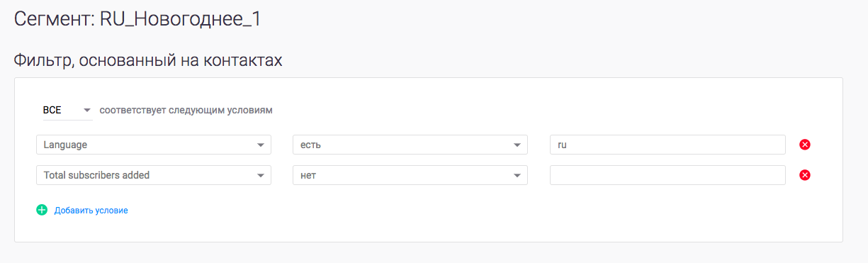Open the нет operator dropdown
This screenshot has width=868, height=263.
point(410,175)
